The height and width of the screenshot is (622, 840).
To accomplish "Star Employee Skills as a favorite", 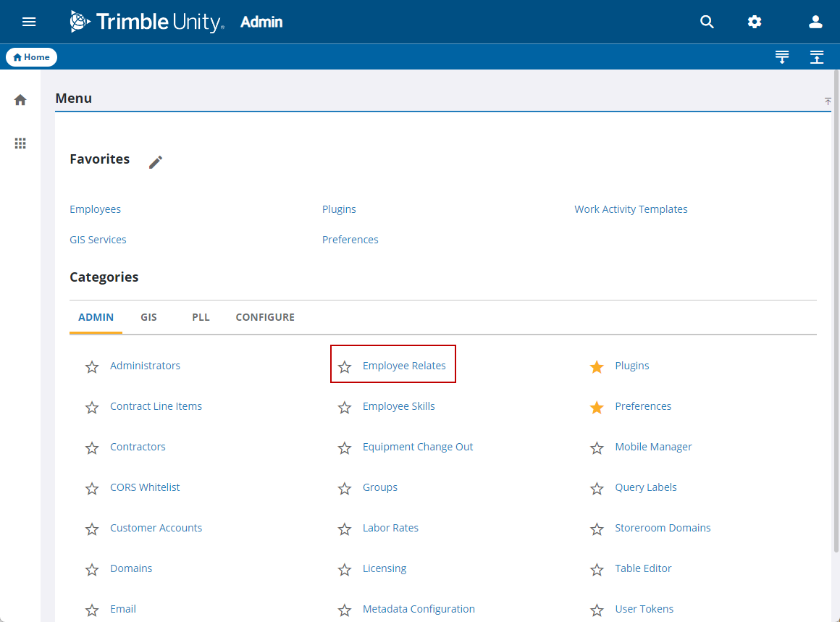I will (344, 407).
